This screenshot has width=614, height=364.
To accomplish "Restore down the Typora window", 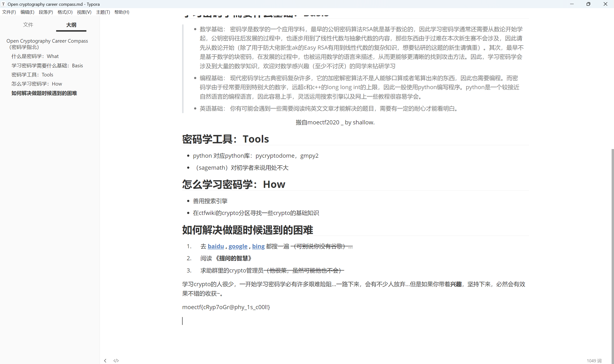I will 588,4.
